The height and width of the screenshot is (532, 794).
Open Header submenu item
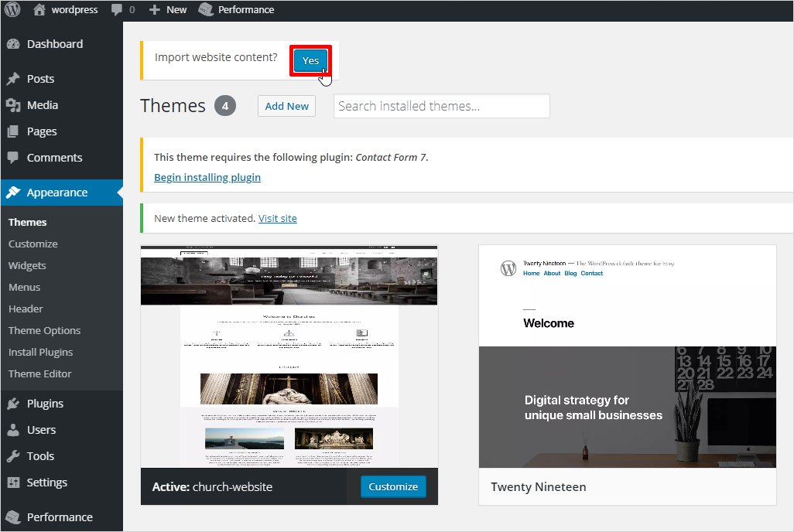click(26, 309)
